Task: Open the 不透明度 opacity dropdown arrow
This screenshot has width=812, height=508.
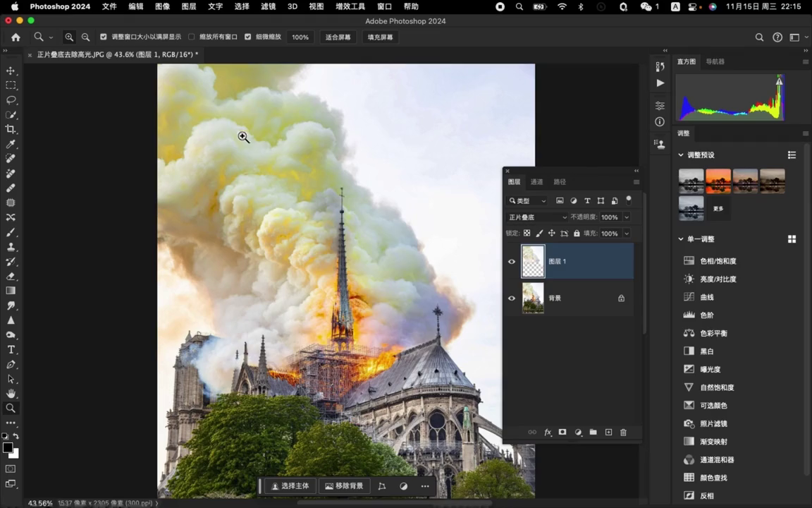Action: point(627,217)
